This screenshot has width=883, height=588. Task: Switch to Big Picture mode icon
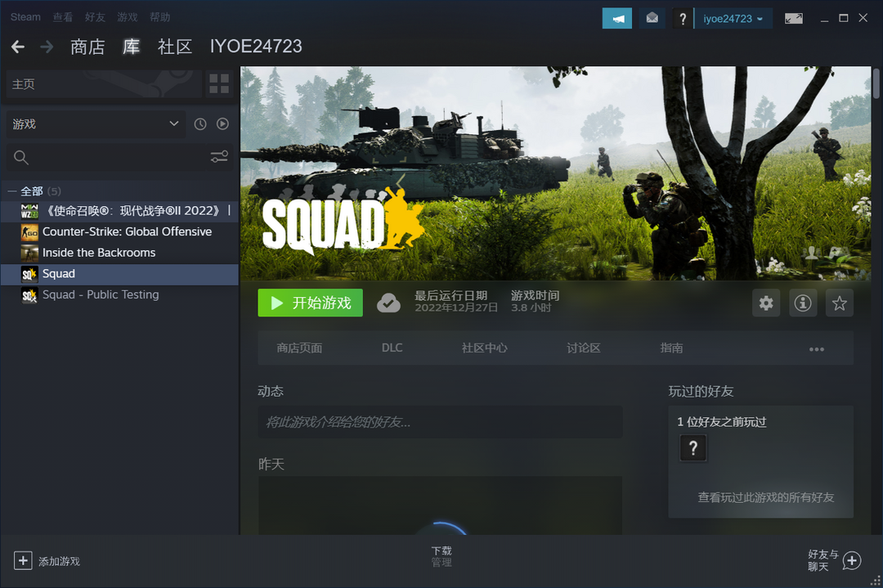[793, 19]
